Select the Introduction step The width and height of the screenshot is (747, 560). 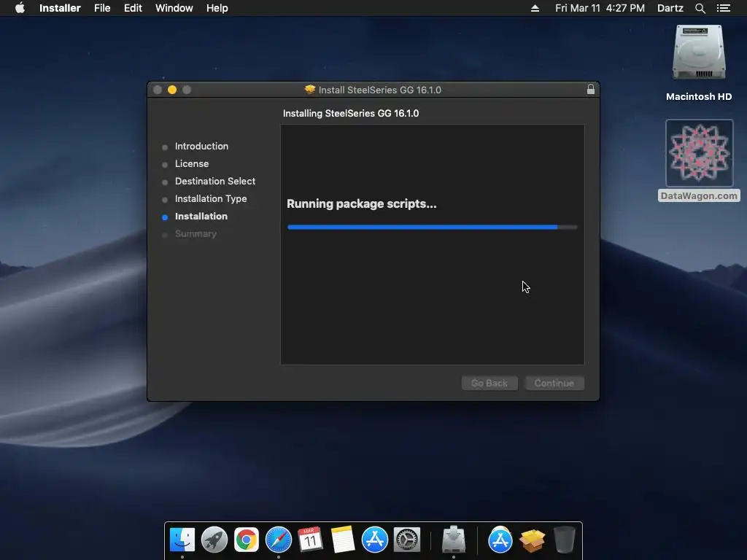point(201,146)
